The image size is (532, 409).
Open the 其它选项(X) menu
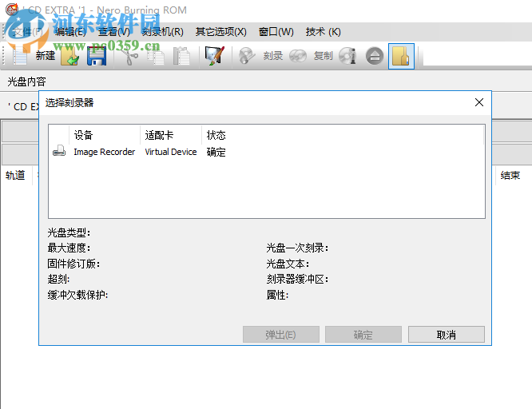(x=221, y=32)
